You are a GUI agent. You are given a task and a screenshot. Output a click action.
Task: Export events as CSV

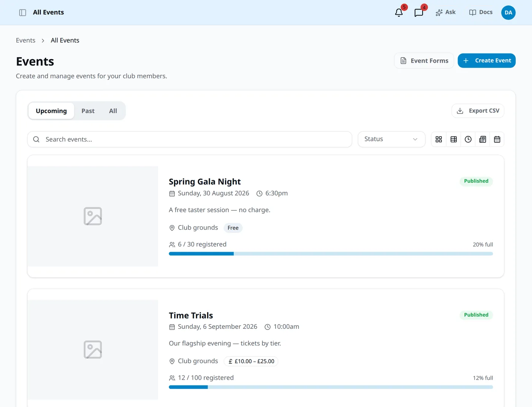[478, 111]
